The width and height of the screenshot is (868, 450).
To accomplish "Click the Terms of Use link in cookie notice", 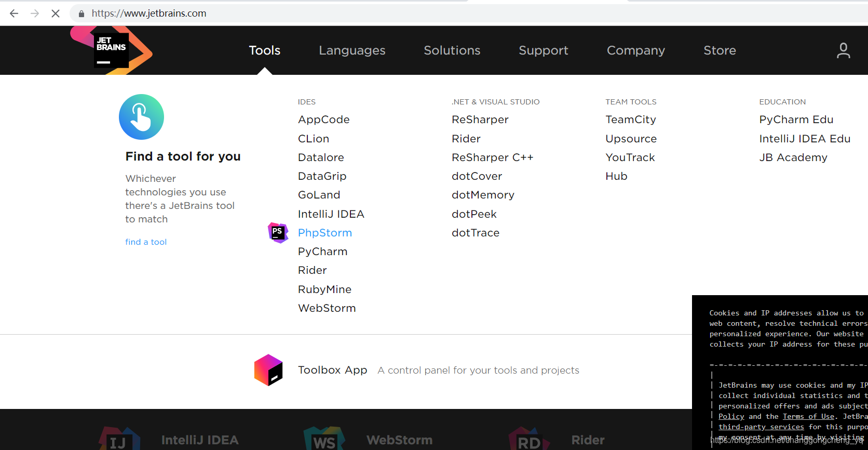I will (808, 416).
